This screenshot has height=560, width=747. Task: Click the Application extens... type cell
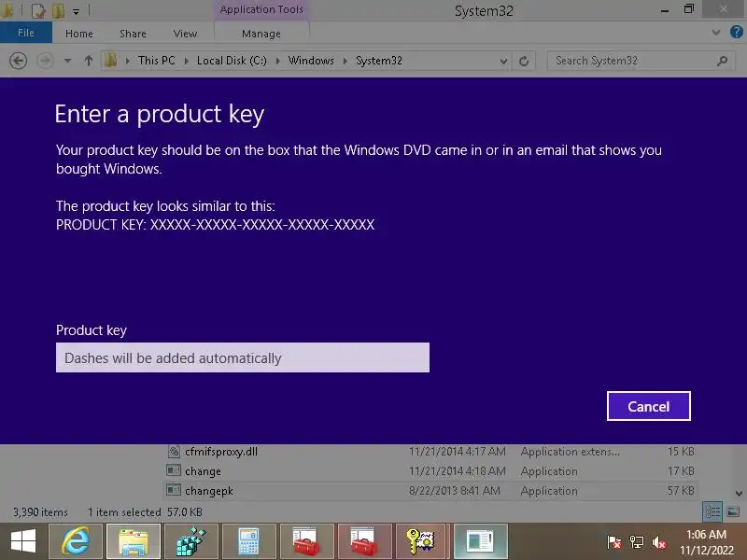(x=571, y=452)
